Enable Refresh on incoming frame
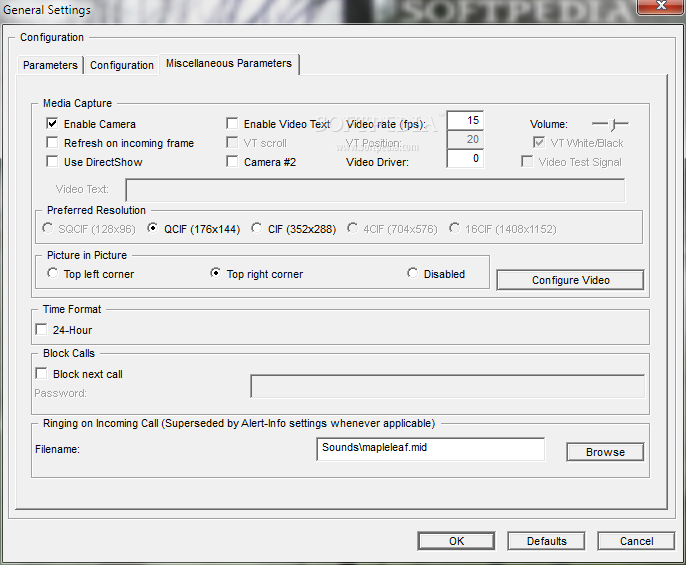The image size is (686, 565). coord(52,143)
